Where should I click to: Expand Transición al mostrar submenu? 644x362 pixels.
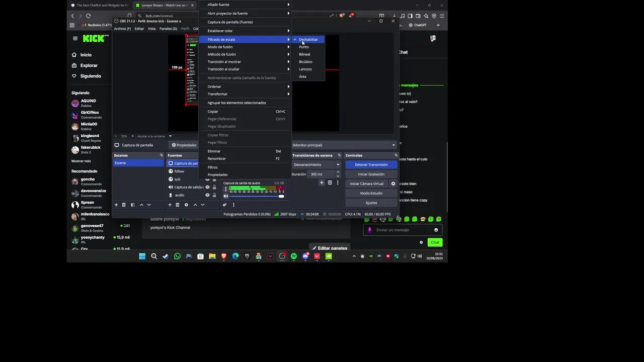pyautogui.click(x=245, y=61)
